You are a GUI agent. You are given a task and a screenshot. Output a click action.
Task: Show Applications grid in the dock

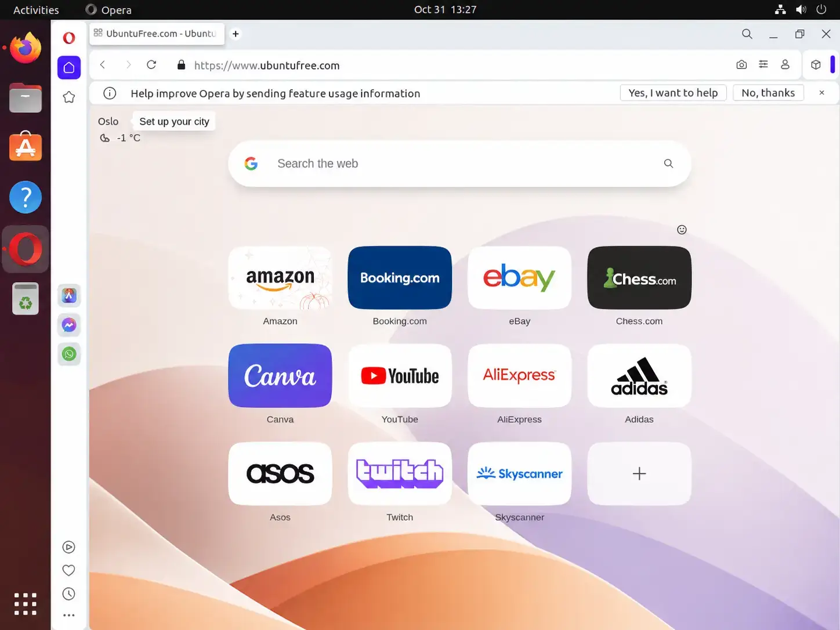coord(26,604)
